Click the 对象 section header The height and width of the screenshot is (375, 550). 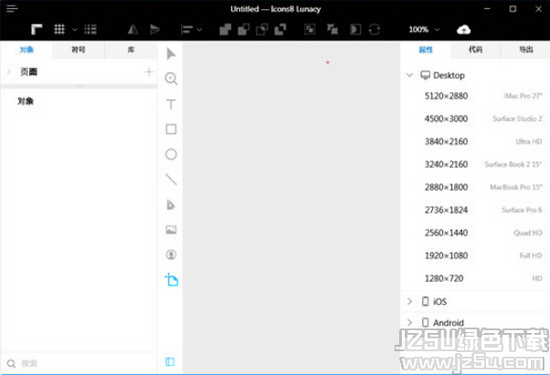(x=25, y=101)
